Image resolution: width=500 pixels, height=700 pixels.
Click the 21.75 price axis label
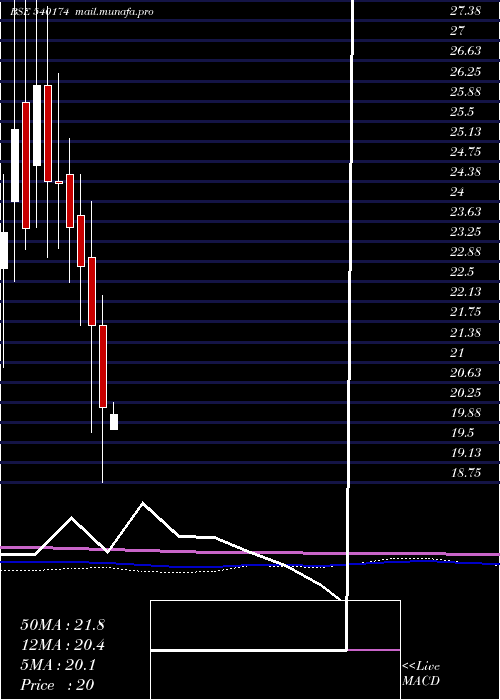[465, 312]
